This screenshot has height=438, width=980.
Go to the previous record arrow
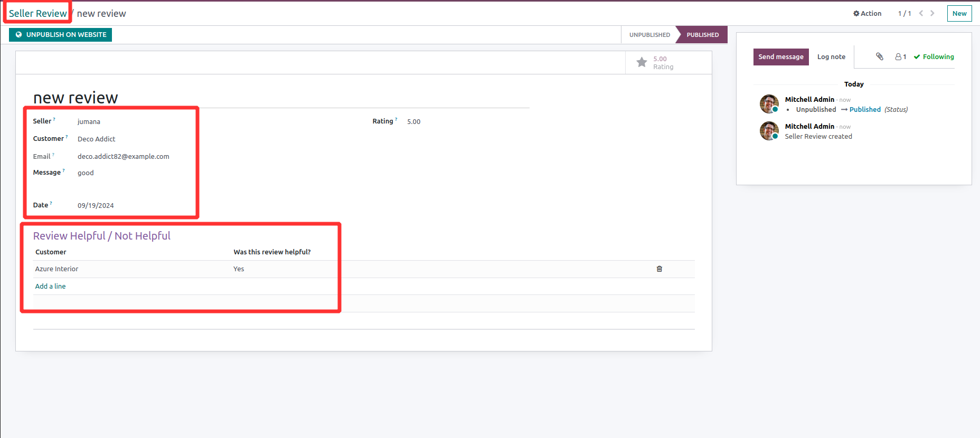(921, 13)
